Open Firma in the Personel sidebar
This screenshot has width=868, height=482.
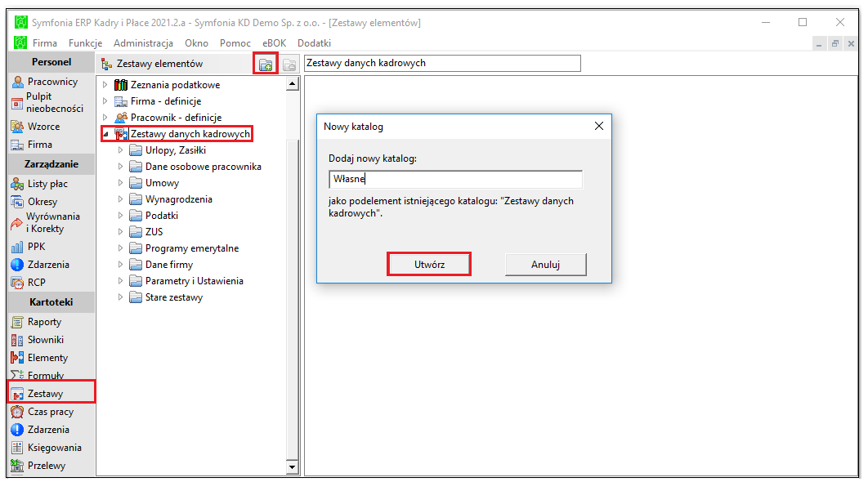(32, 145)
